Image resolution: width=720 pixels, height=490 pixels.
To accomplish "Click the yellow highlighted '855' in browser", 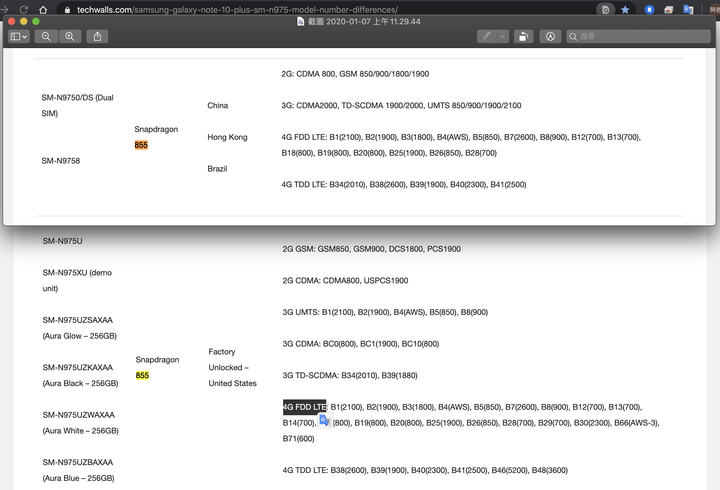I will point(142,375).
